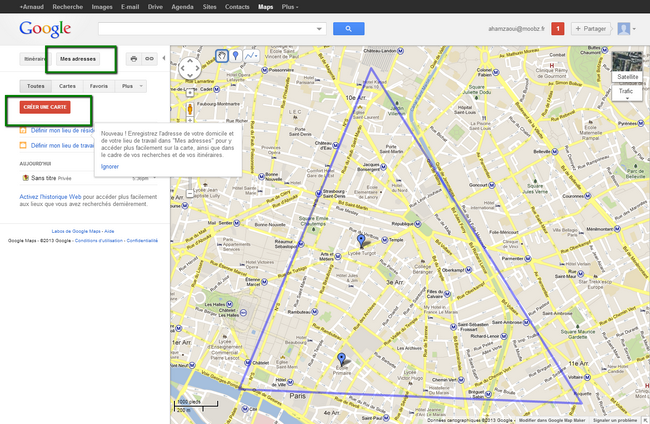650x424 pixels.
Task: Select the Favoris filter tab
Action: pos(99,86)
